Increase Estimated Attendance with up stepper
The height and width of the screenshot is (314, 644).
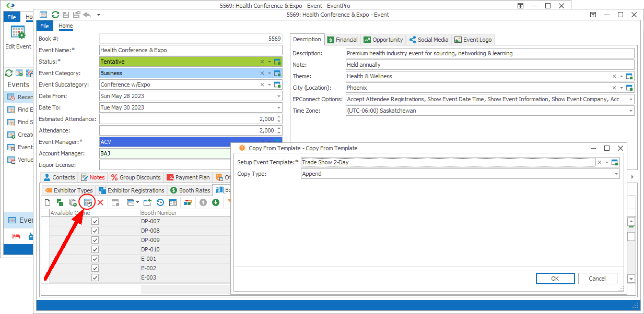click(x=278, y=117)
